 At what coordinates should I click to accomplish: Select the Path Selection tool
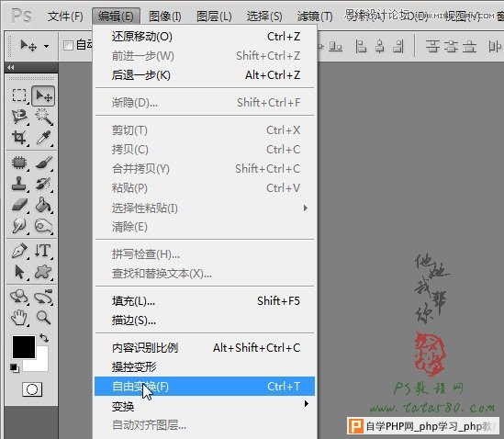click(x=19, y=272)
